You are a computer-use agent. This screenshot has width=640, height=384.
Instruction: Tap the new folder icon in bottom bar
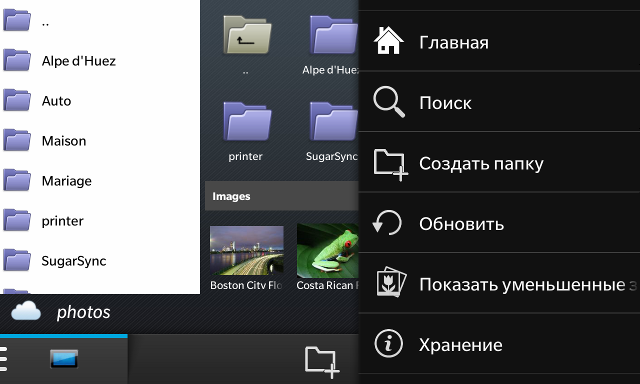(x=322, y=362)
